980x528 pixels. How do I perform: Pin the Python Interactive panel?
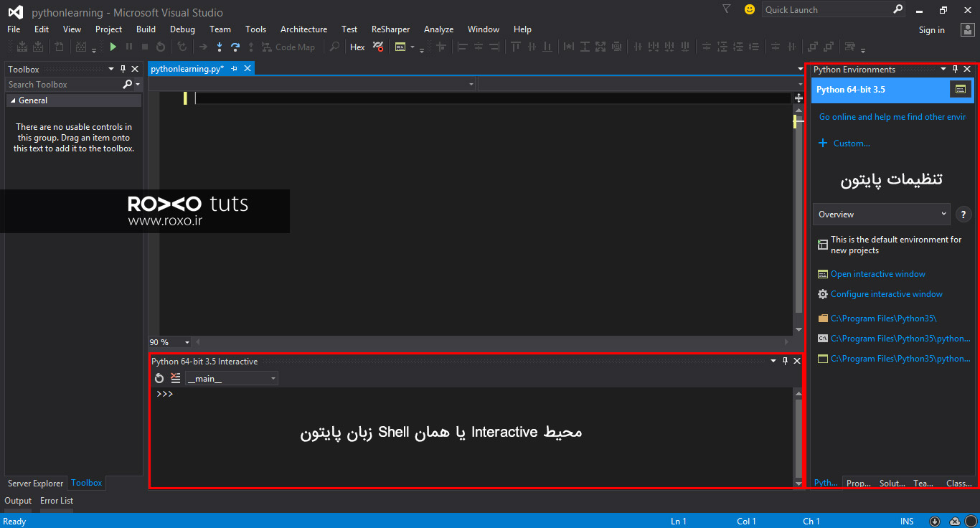pyautogui.click(x=785, y=361)
